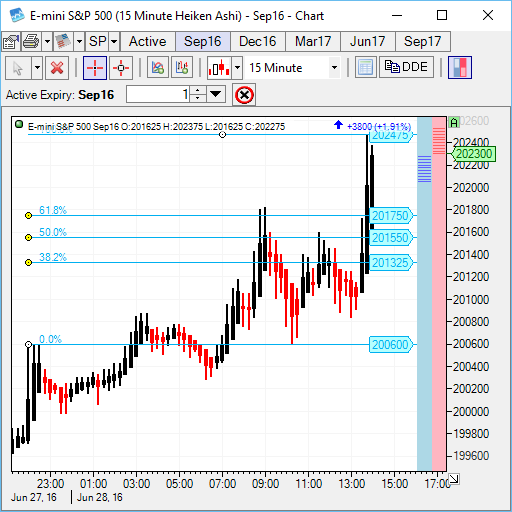Click the top Fibonacci line anchor circle
This screenshot has width=512, height=512.
coord(223,135)
